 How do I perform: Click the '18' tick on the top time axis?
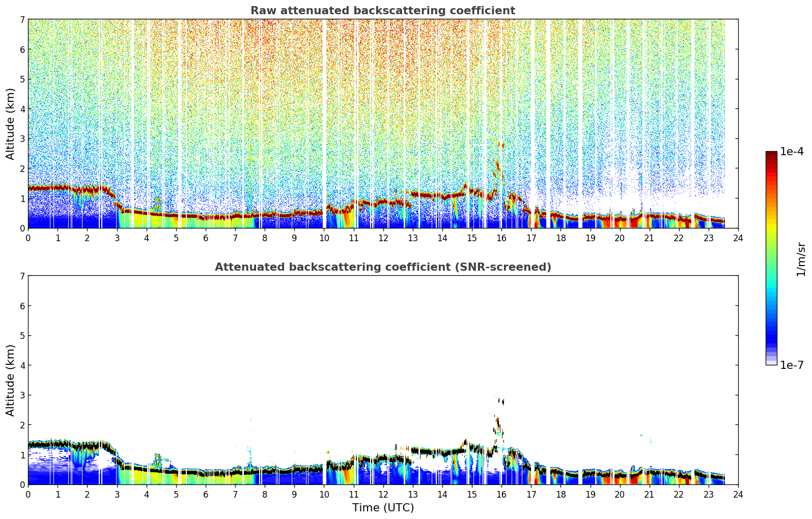[561, 238]
